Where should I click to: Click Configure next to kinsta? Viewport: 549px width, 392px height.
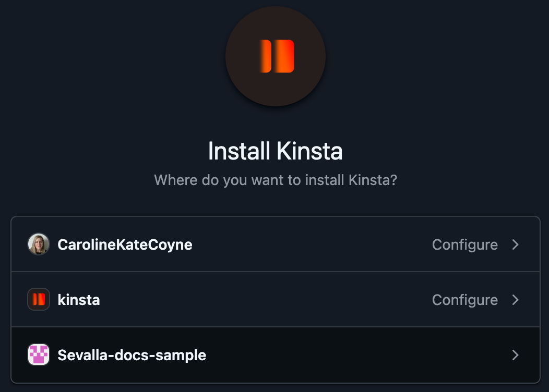[464, 299]
